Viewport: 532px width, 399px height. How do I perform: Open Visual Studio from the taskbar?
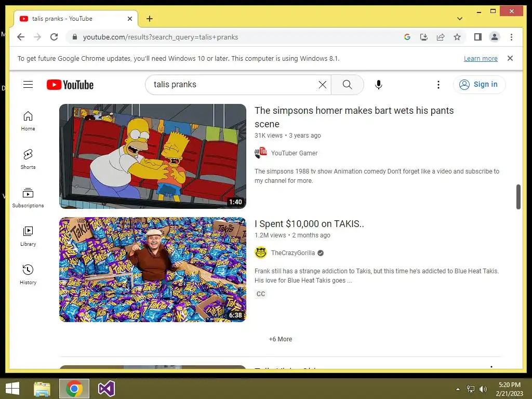[106, 389]
